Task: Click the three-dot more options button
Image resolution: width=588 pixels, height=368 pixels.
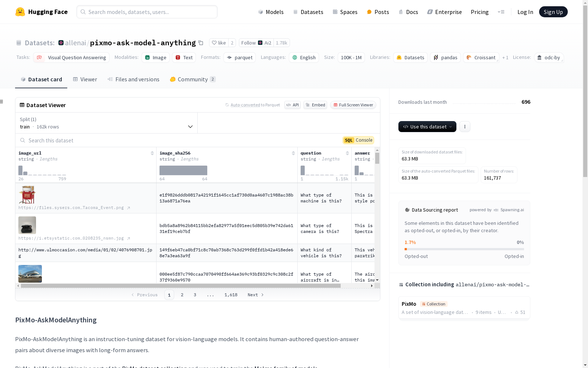Action: pos(465,127)
